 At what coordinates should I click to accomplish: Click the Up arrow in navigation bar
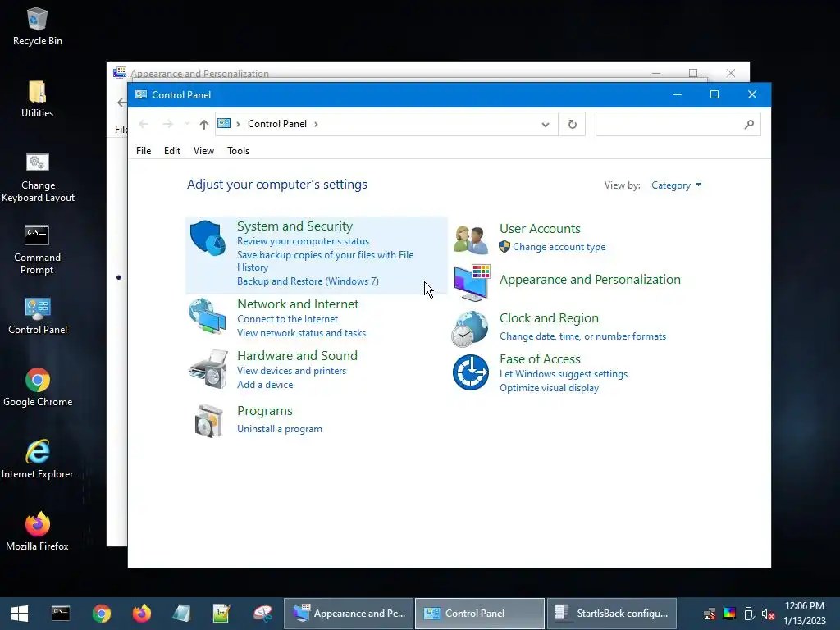point(203,125)
